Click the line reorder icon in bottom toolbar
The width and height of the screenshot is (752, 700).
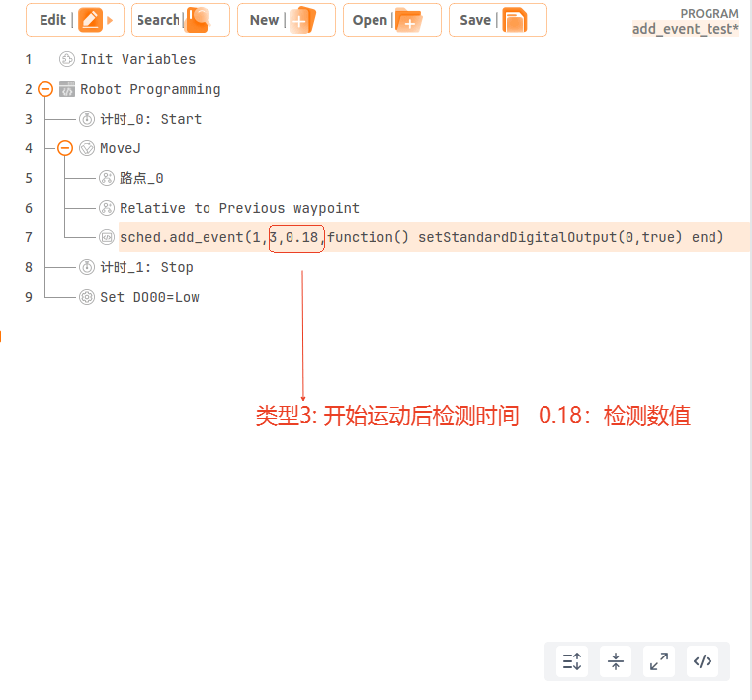point(572,661)
